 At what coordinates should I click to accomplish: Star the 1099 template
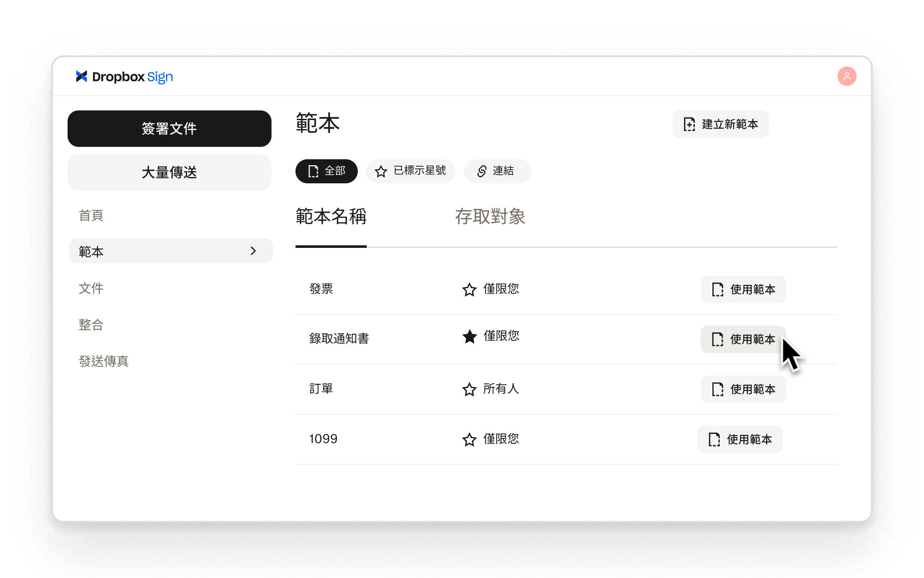469,439
